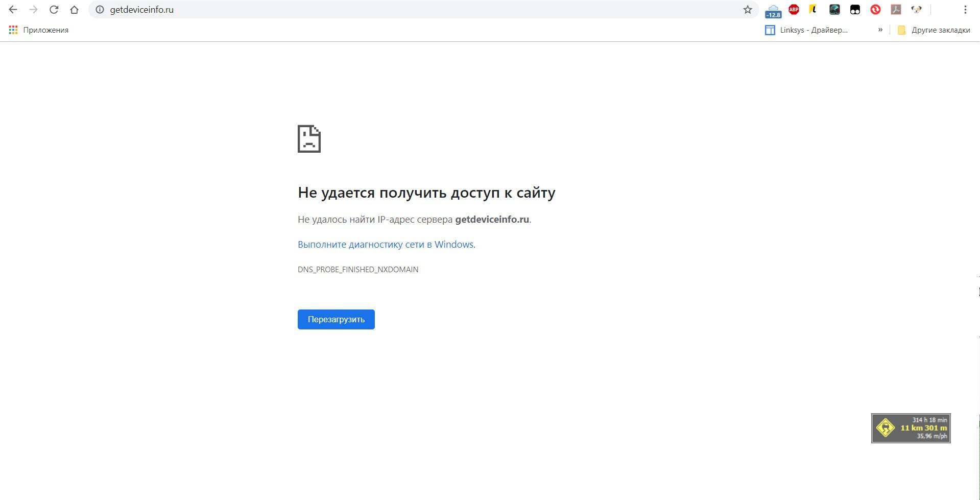Open the Chrome three-dot menu
The width and height of the screenshot is (980, 500).
click(x=965, y=10)
